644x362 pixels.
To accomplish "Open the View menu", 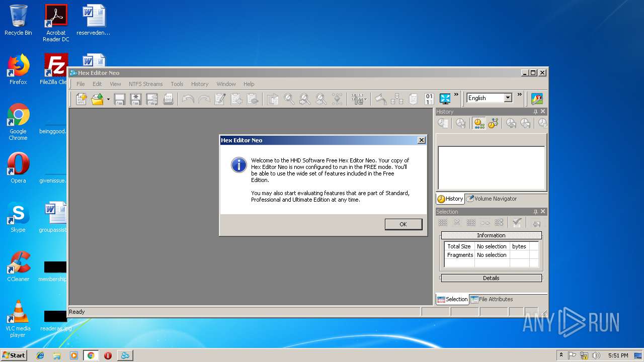I will pos(115,84).
